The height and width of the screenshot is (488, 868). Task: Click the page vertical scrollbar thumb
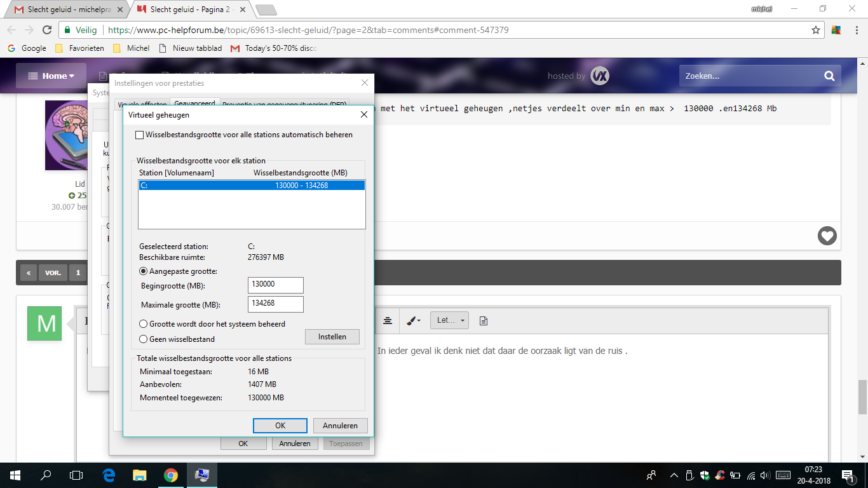pyautogui.click(x=862, y=397)
